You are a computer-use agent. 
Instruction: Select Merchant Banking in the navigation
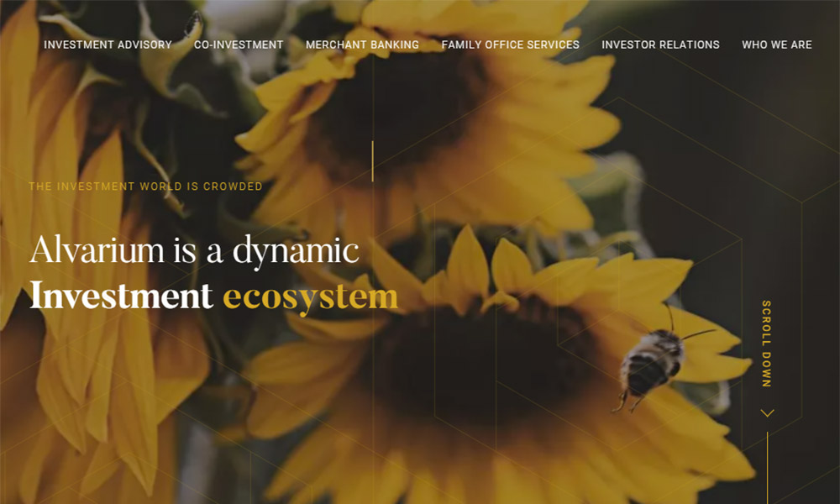click(362, 45)
